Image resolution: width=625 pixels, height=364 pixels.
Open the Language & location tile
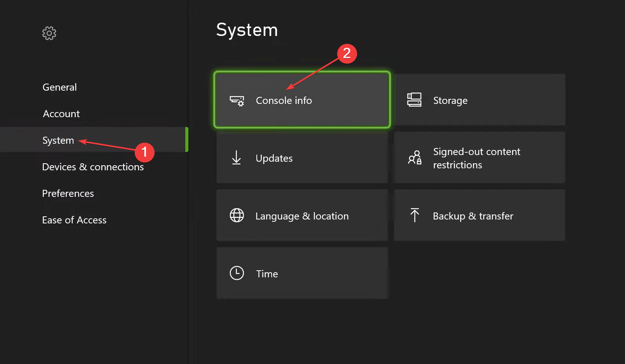(302, 215)
